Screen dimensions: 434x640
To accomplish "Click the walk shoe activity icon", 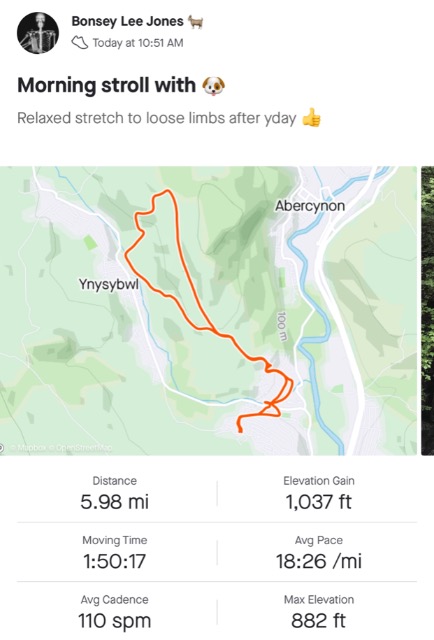I will point(80,42).
